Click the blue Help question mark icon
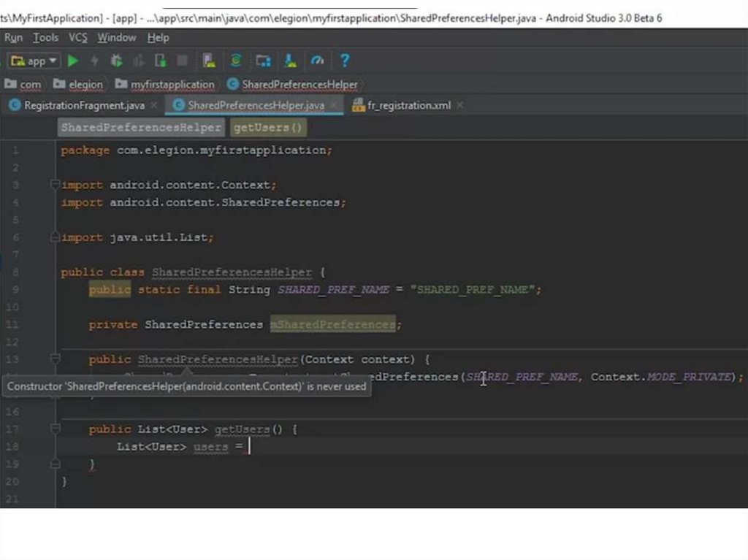 [x=345, y=61]
